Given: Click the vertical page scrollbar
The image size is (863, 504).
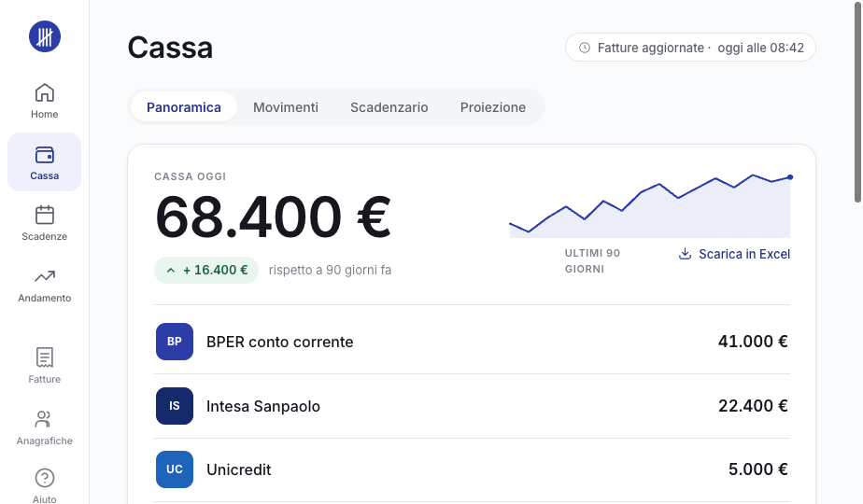Looking at the screenshot, I should pyautogui.click(x=857, y=103).
